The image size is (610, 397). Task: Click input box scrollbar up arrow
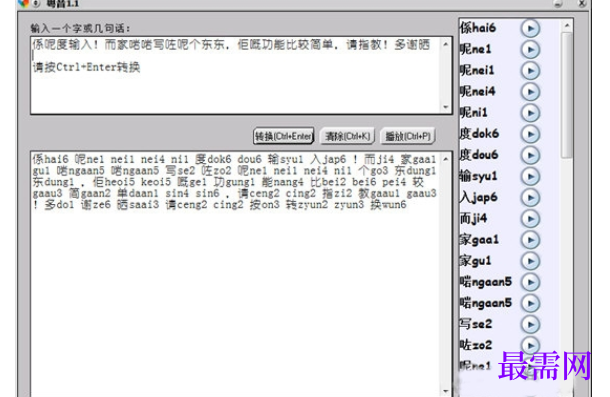click(x=446, y=44)
